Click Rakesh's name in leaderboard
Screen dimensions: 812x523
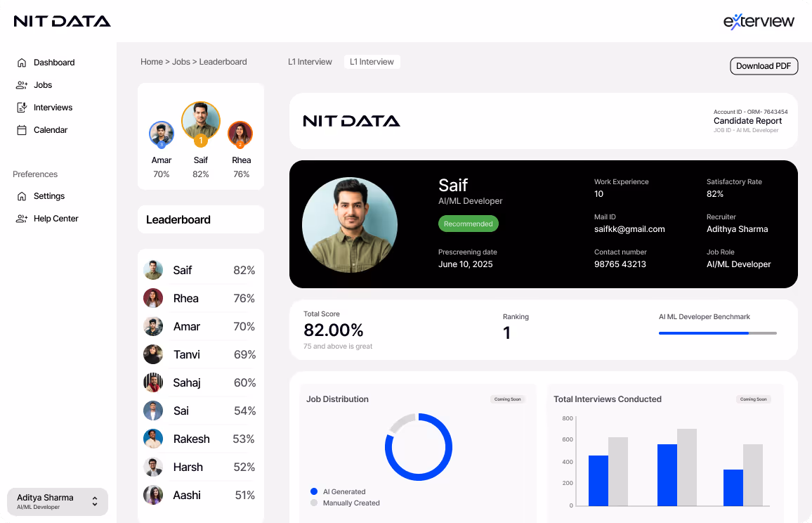[x=192, y=439]
